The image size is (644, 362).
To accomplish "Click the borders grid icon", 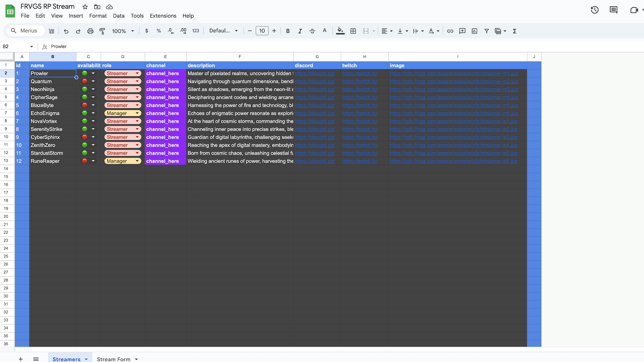I will (x=353, y=31).
